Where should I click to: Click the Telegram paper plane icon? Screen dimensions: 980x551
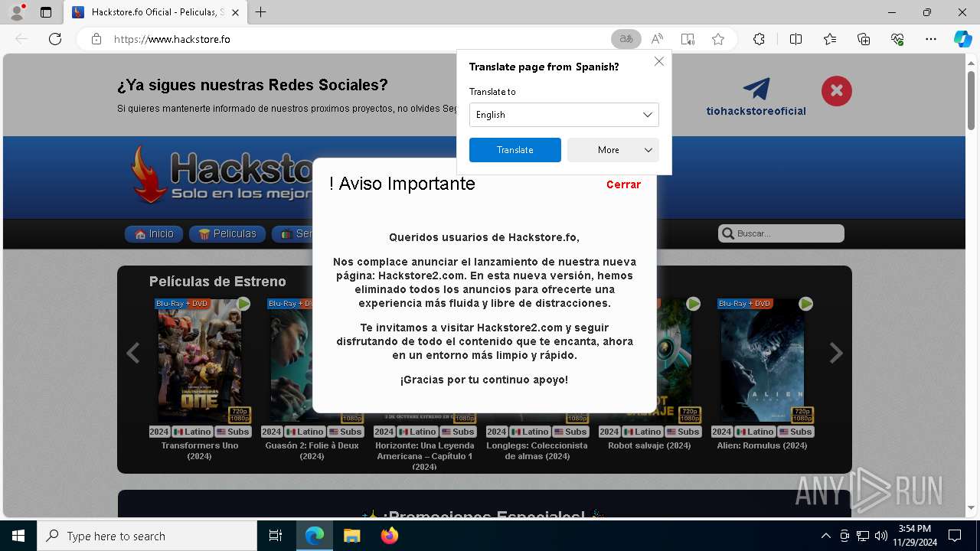point(756,89)
